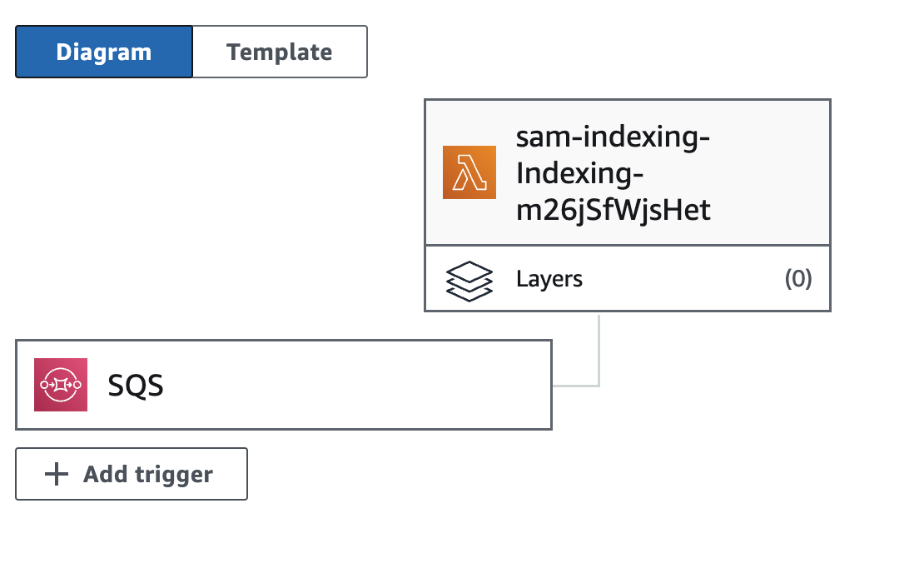Click the Layers stack icon
The height and width of the screenshot is (588, 924).
469,281
